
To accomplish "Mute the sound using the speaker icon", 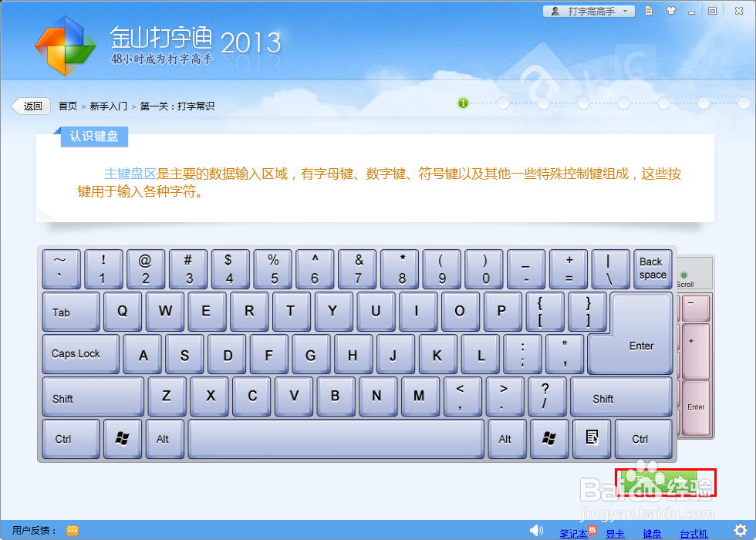I will tap(538, 529).
